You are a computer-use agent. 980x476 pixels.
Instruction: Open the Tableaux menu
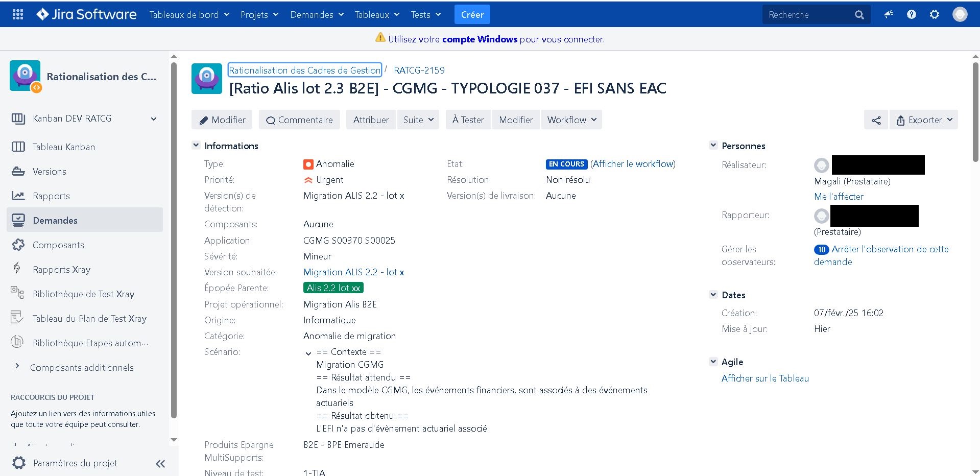tap(377, 14)
